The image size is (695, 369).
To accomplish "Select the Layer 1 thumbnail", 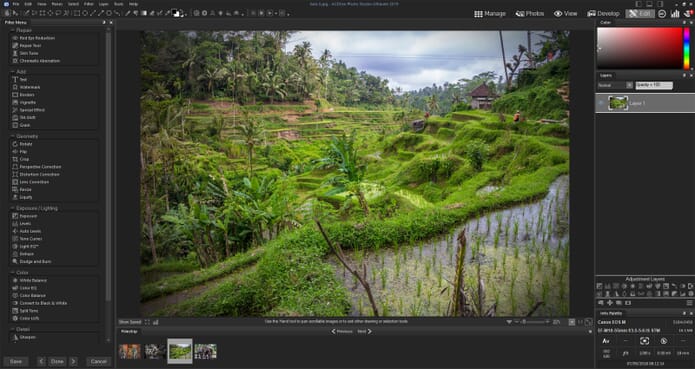I will (x=617, y=103).
